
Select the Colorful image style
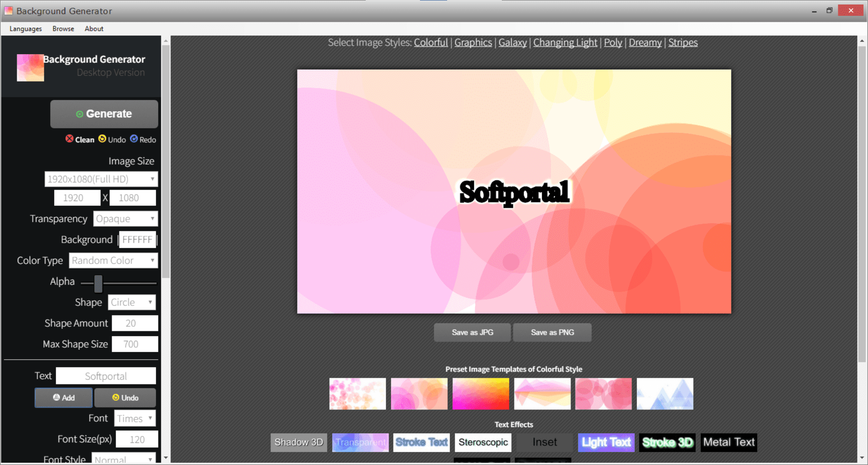tap(431, 42)
